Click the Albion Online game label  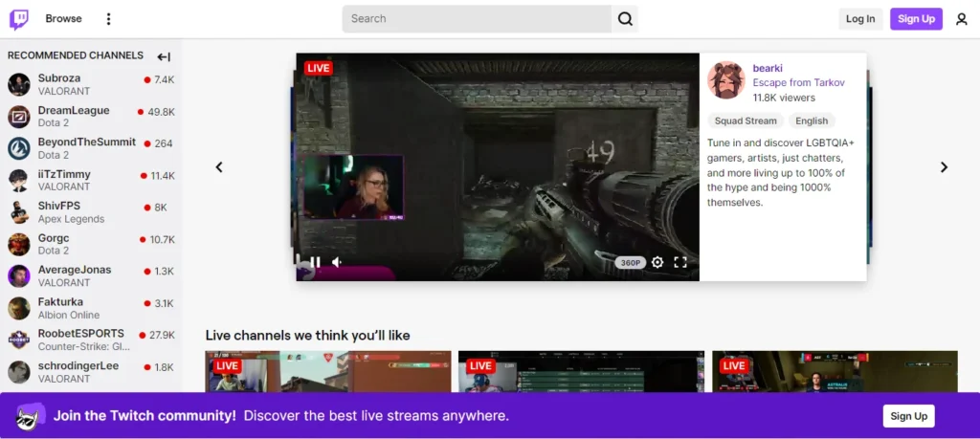[x=69, y=315]
